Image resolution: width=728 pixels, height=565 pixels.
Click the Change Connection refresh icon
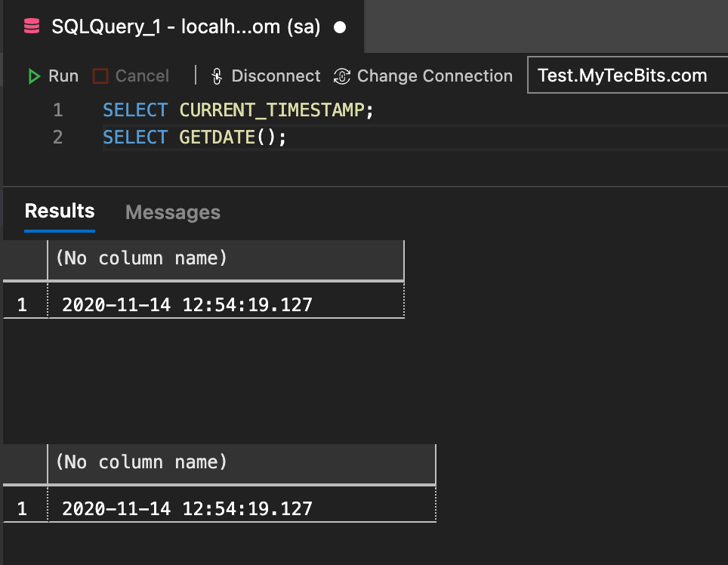coord(341,76)
